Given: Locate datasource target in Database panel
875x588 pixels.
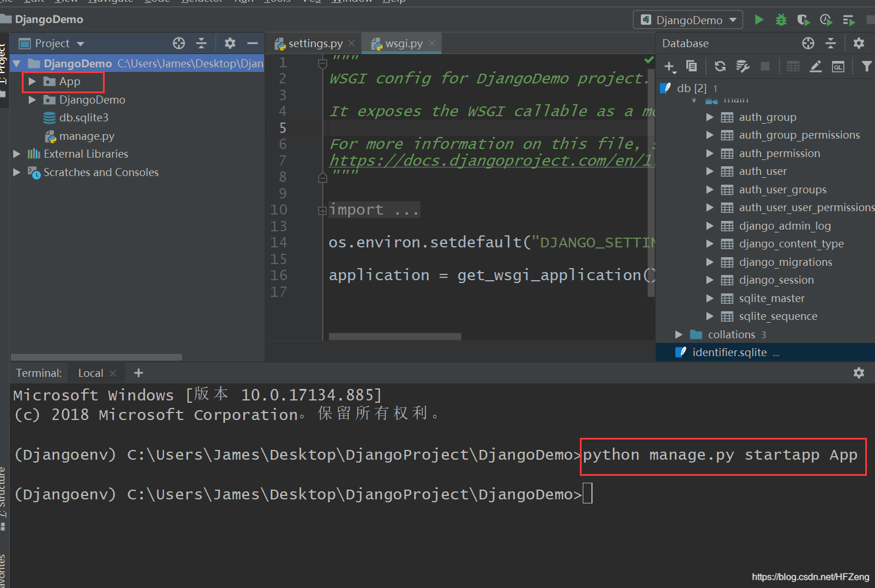Looking at the screenshot, I should click(x=808, y=43).
